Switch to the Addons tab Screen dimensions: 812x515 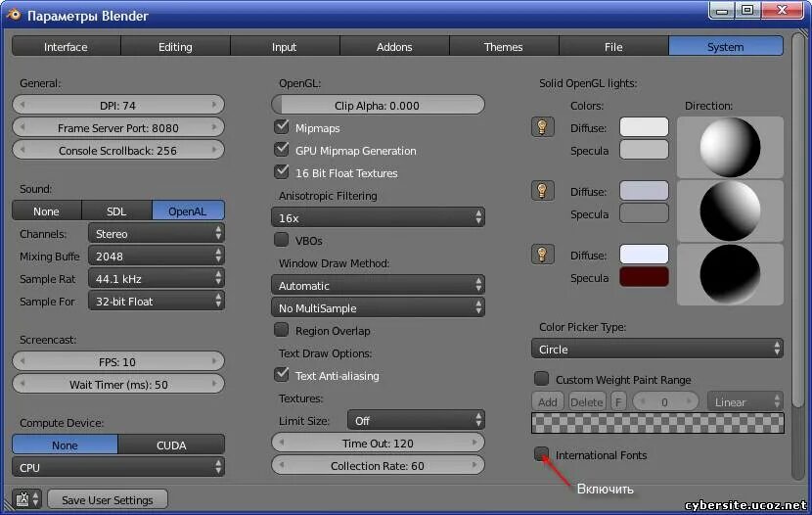click(x=394, y=46)
